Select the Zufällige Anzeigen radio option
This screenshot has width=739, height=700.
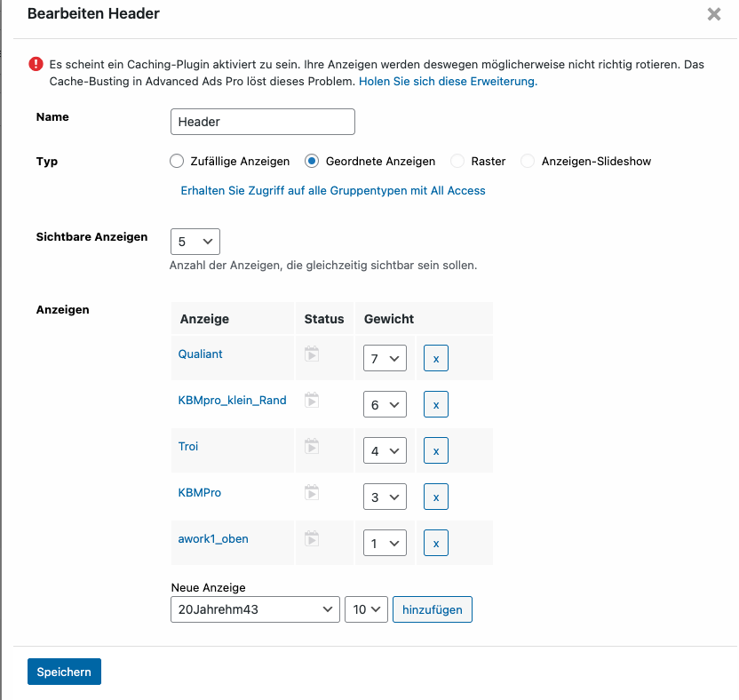177,161
